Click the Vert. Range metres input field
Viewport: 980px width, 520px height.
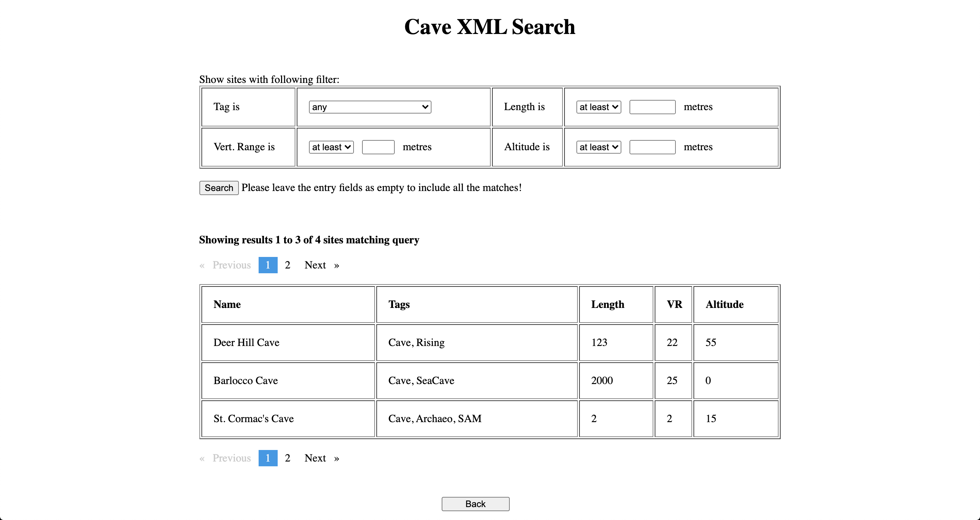point(378,147)
